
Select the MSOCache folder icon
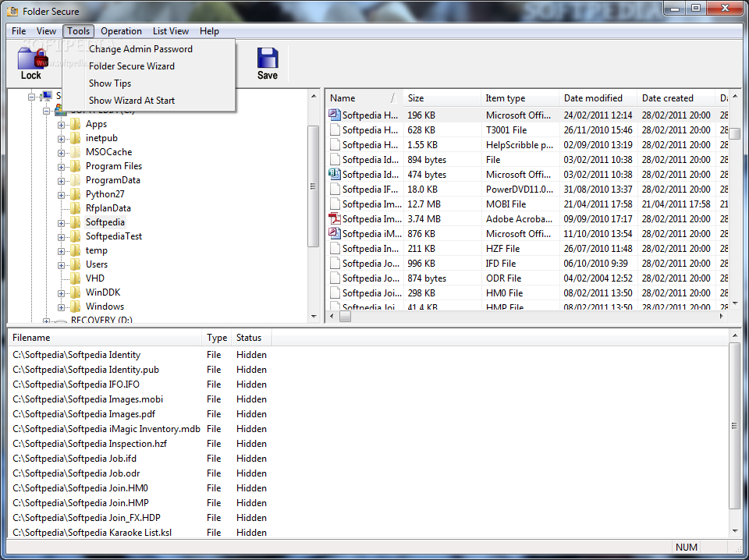click(x=76, y=152)
